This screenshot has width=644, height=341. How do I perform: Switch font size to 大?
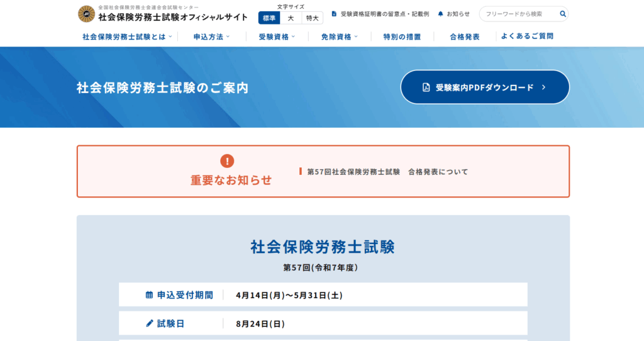(291, 18)
